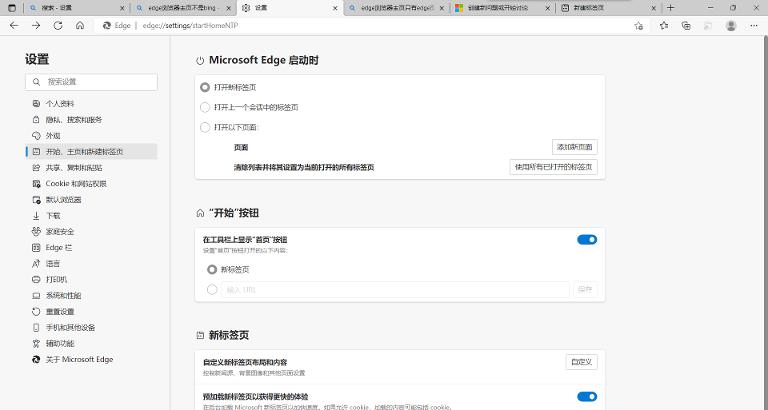Switch to the second edge浏览器 search tab
Image resolution: width=768 pixels, height=410 pixels.
pos(184,8)
